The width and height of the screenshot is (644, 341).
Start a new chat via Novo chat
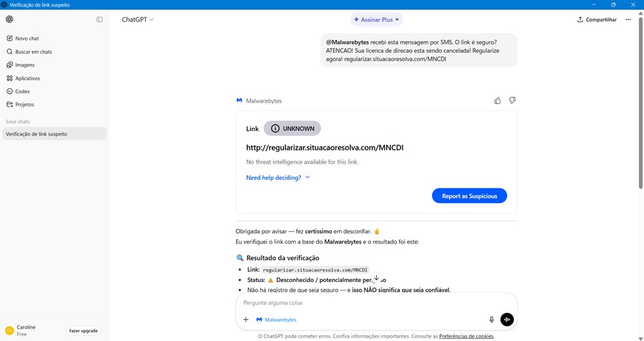(x=54, y=38)
